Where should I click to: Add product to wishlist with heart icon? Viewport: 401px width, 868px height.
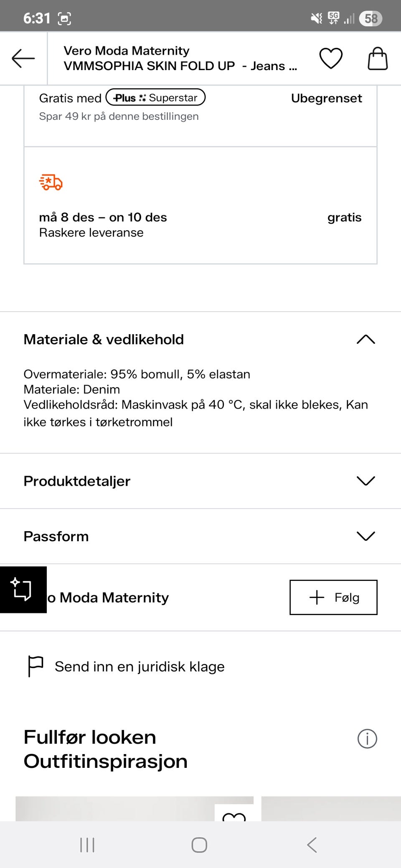(x=331, y=58)
